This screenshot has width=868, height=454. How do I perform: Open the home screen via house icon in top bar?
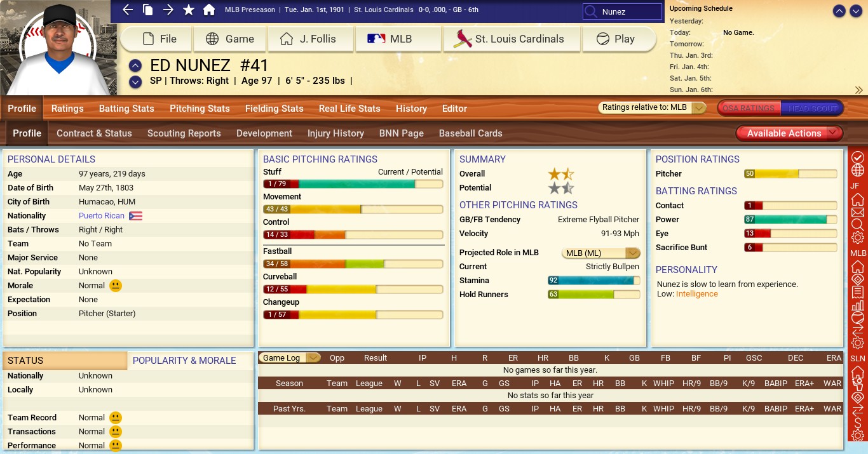(209, 10)
